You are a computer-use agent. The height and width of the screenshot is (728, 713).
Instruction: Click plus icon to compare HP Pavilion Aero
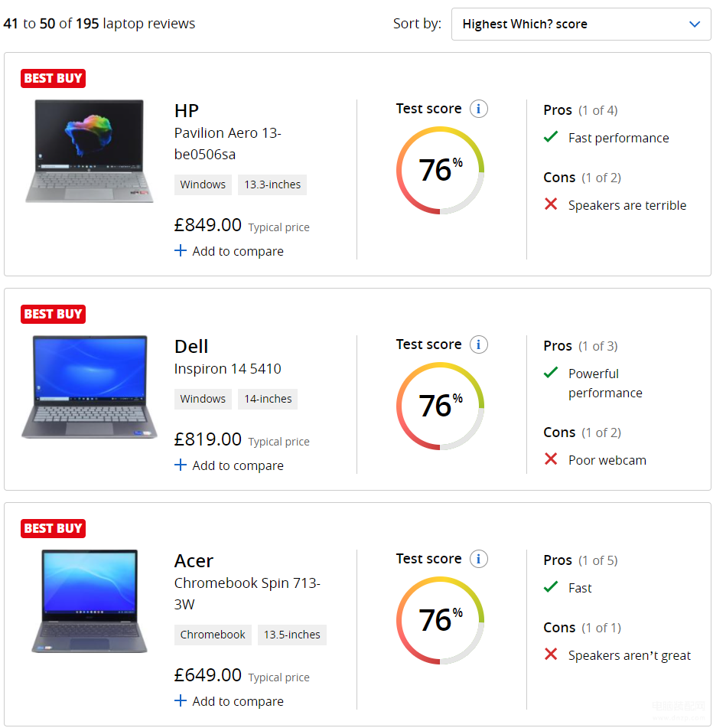coord(181,251)
